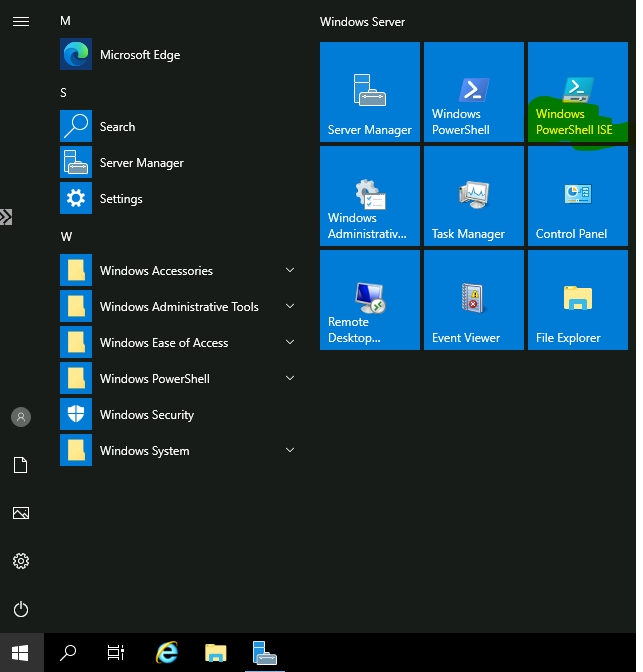Click the letter S group header
Screen dimensions: 643x672
coord(63,93)
